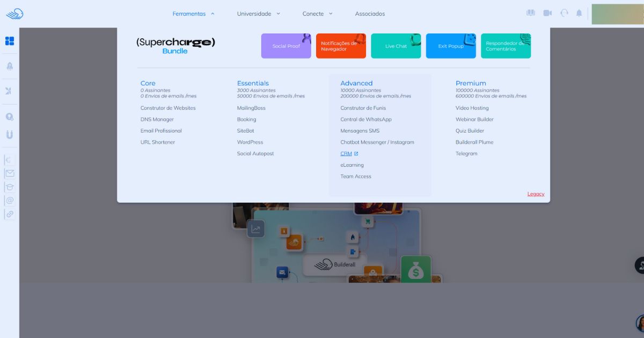
Task: Open Telegram under Premium
Action: click(x=466, y=153)
